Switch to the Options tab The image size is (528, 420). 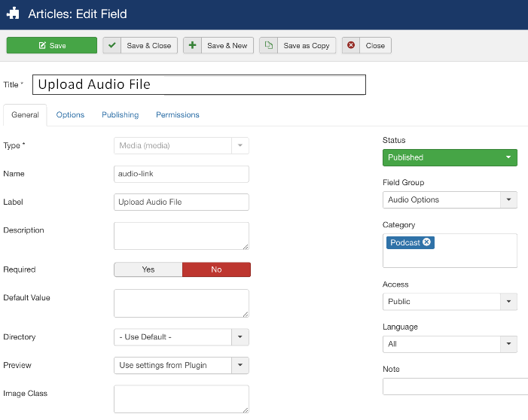70,115
